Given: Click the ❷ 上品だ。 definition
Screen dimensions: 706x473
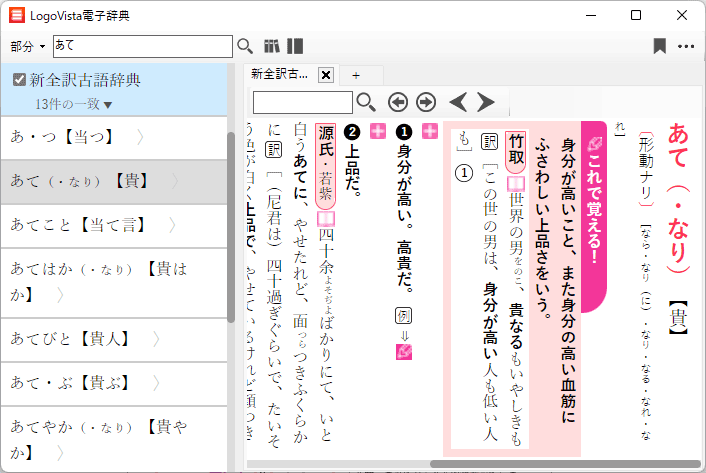Looking at the screenshot, I should click(352, 161).
